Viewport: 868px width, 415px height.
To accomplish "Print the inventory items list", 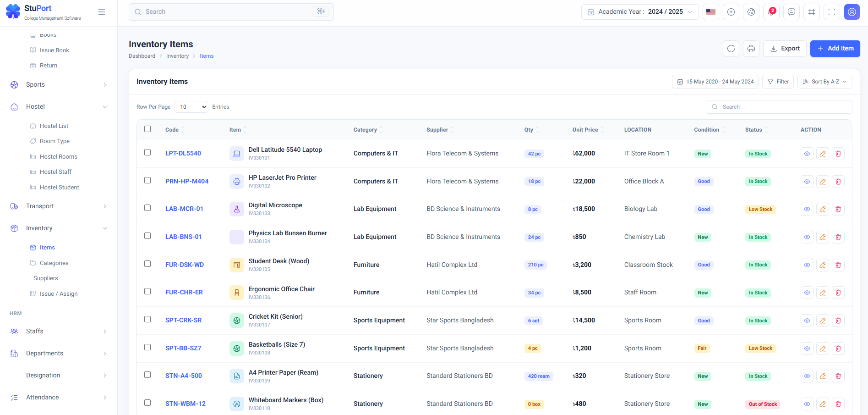I will click(x=751, y=49).
